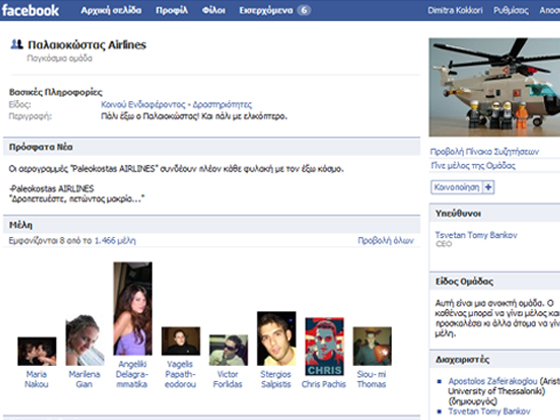Click the Βασικές Πληροφορίες heading
Image resolution: width=560 pixels, height=420 pixels.
(x=56, y=92)
